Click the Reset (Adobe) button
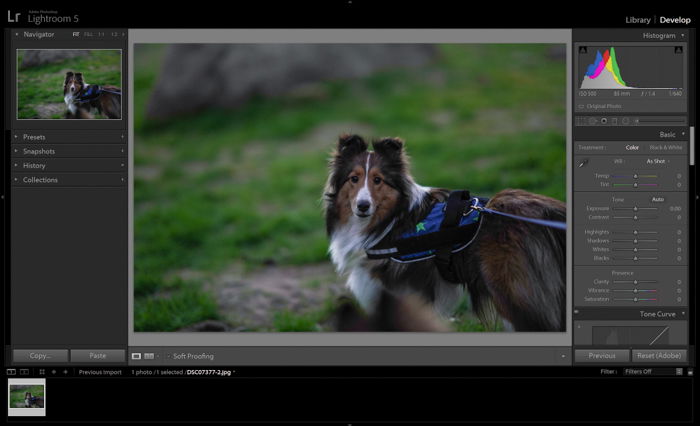Viewport: 700px width, 426px height. (x=659, y=355)
